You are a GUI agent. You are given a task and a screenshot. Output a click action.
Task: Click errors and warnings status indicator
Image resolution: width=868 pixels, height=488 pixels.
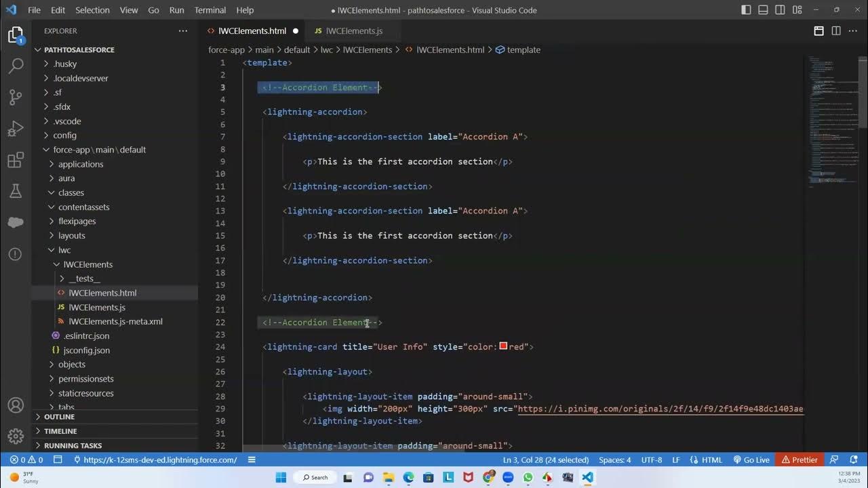click(26, 460)
